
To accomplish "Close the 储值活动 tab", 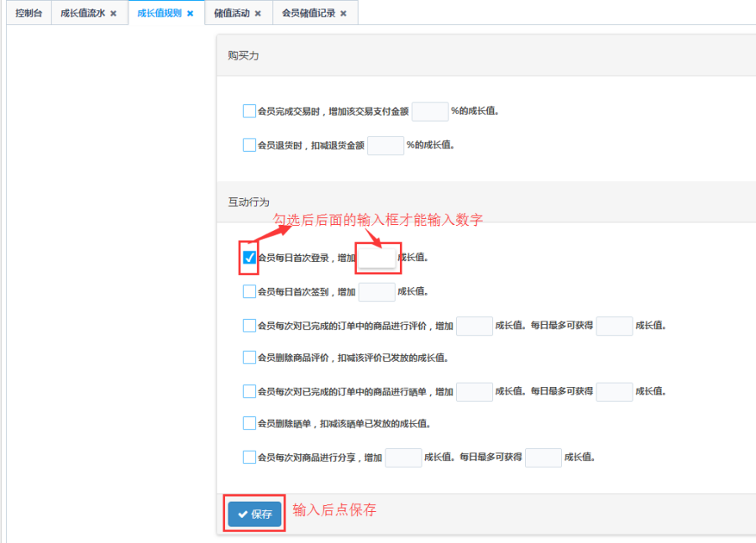I will coord(257,13).
